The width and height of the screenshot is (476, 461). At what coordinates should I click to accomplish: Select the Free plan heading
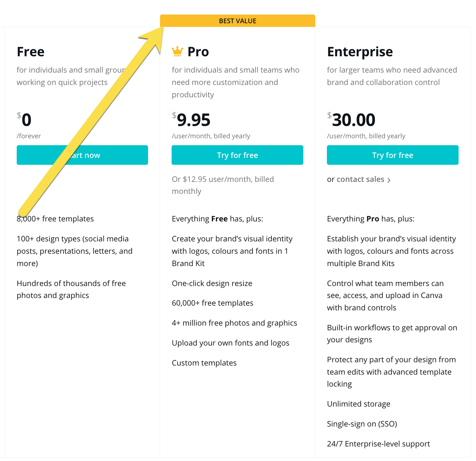31,52
